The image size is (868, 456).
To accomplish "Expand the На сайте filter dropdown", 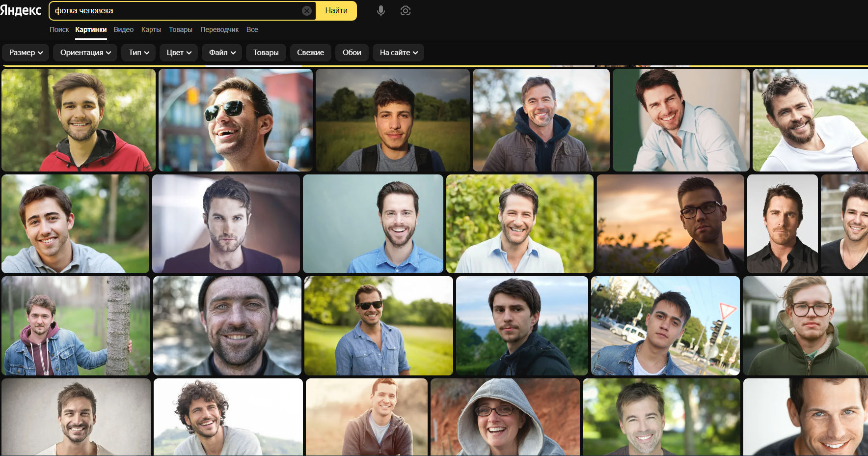I will pos(398,53).
